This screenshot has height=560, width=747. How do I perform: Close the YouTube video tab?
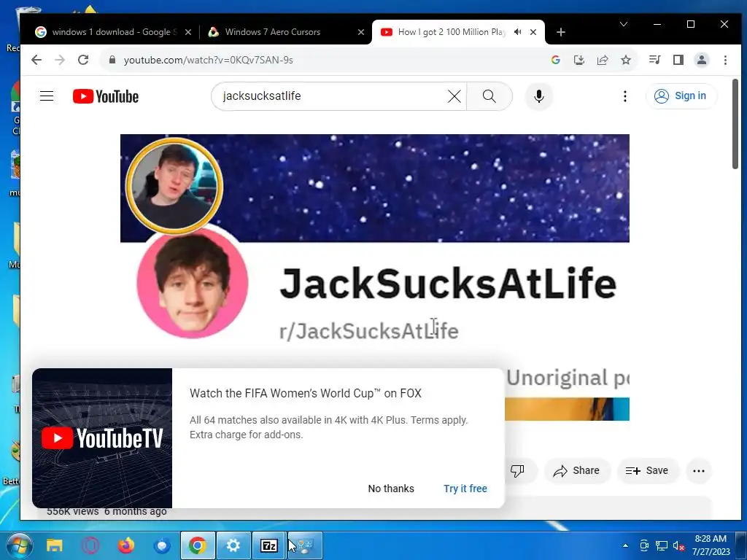[x=533, y=32]
